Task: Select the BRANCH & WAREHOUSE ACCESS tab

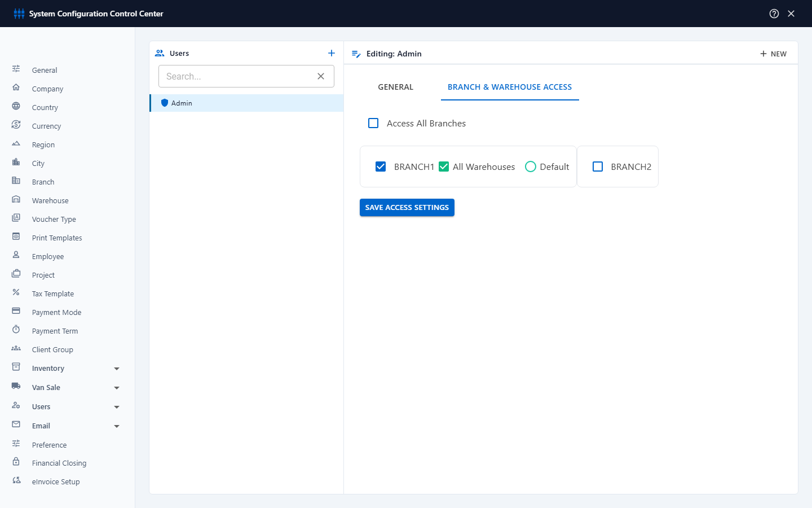Action: tap(510, 87)
